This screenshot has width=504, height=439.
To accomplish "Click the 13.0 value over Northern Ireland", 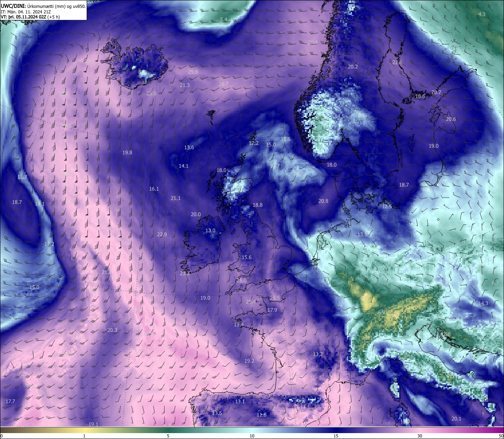I will click(x=211, y=231).
